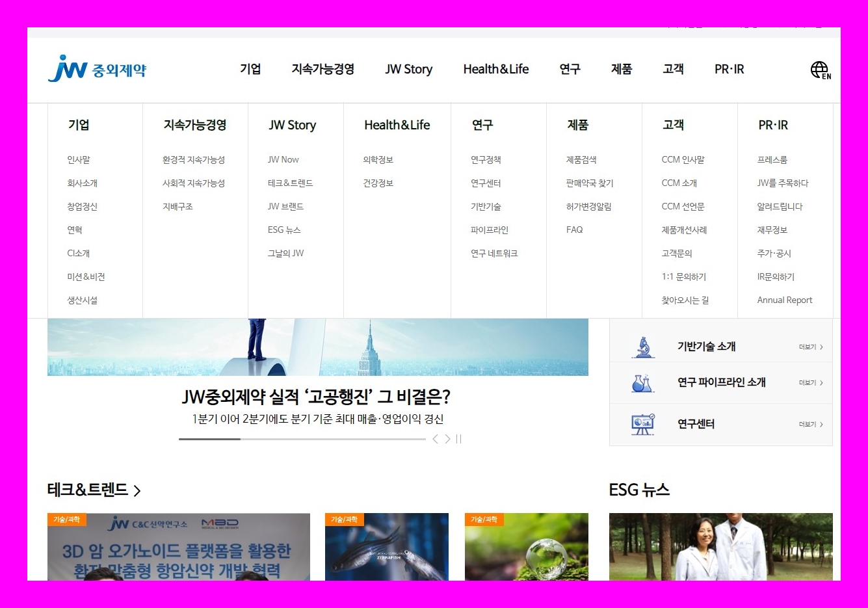The image size is (868, 608).
Task: Select 지배구조 link
Action: pos(178,207)
